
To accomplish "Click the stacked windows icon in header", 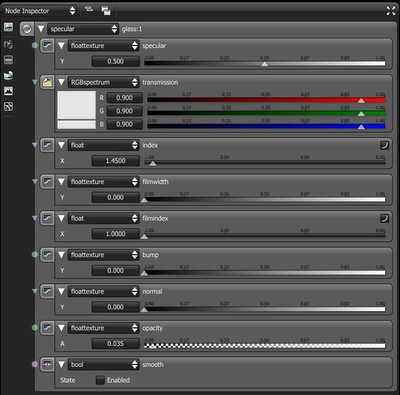I will (106, 11).
